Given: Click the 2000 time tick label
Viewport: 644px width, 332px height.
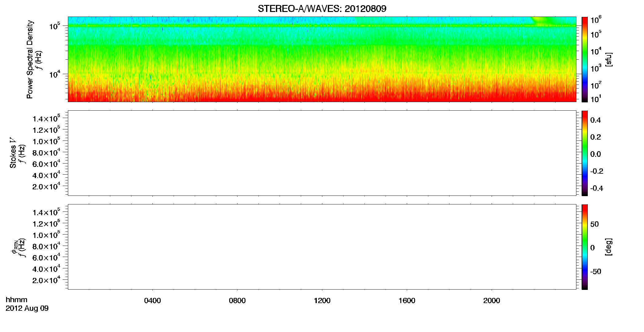Looking at the screenshot, I should click(492, 301).
